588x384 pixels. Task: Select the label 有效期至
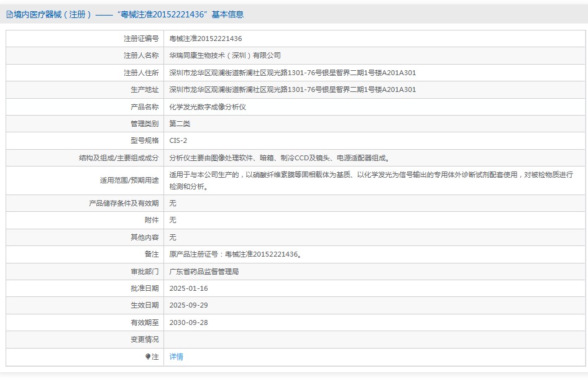145,322
